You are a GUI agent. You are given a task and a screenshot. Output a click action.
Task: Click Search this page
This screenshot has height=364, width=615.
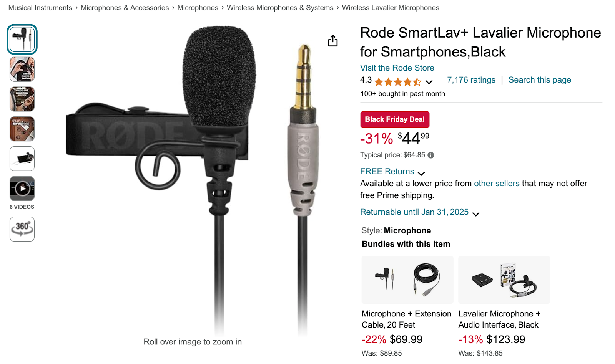[539, 80]
